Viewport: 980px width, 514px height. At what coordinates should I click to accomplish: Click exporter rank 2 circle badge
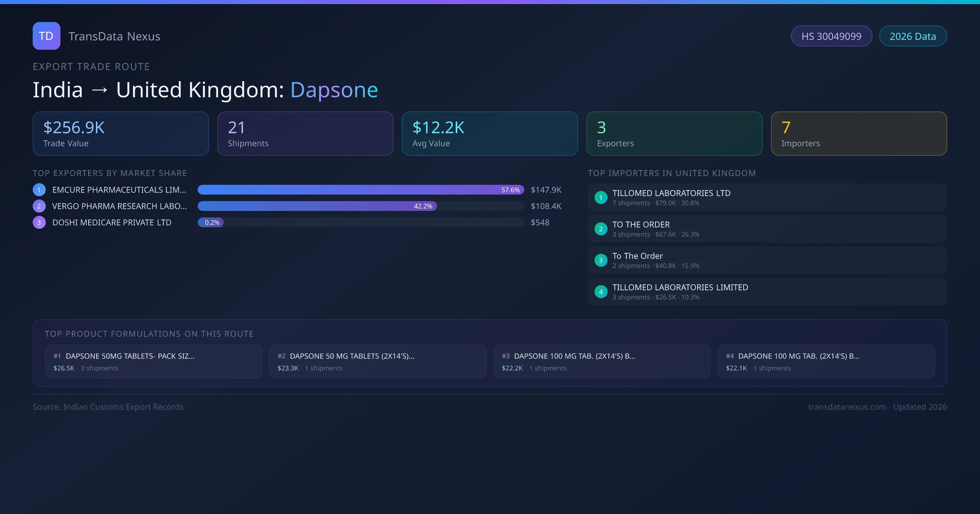(39, 206)
